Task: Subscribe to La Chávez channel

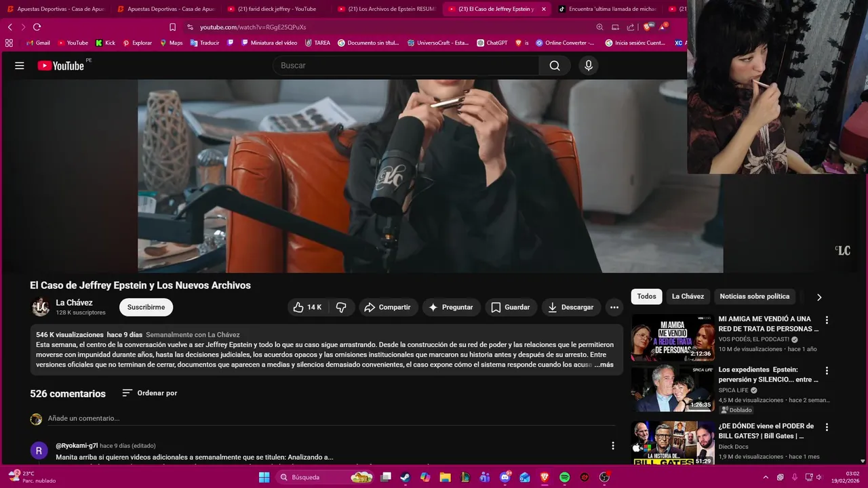Action: tap(146, 307)
